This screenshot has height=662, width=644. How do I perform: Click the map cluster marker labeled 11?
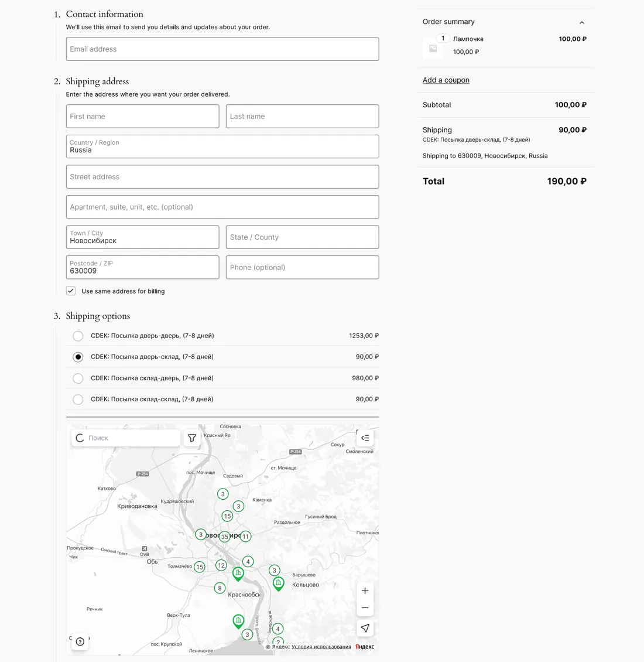click(246, 536)
